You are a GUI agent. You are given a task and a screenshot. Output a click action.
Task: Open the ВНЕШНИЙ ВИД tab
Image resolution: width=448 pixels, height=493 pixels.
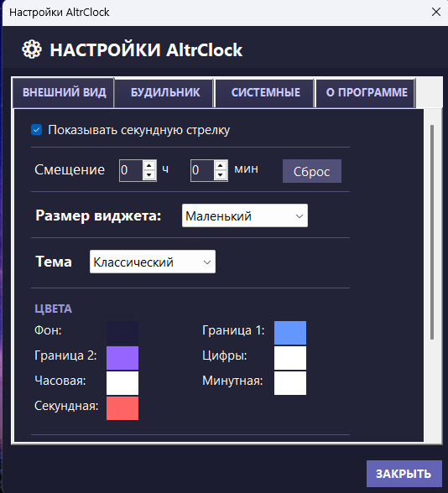coord(64,93)
